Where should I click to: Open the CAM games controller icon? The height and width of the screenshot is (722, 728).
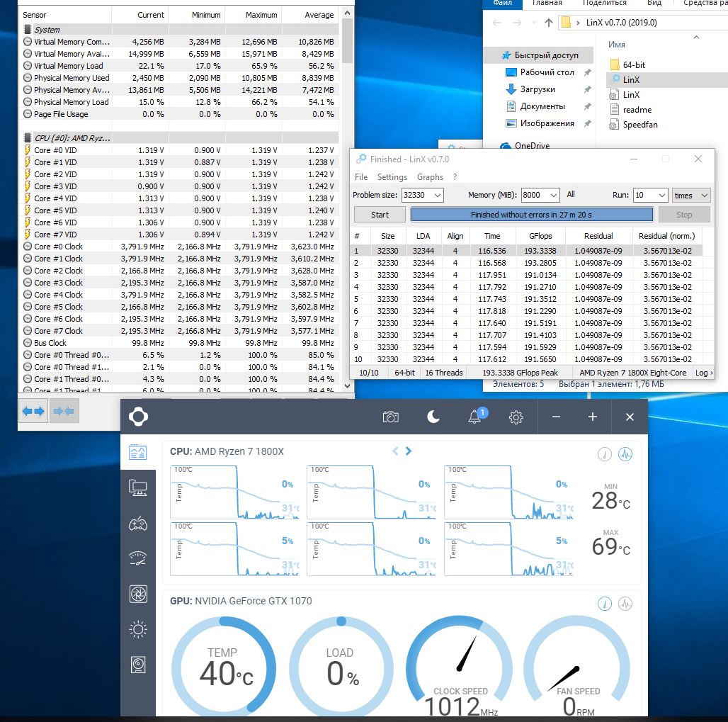pyautogui.click(x=138, y=524)
